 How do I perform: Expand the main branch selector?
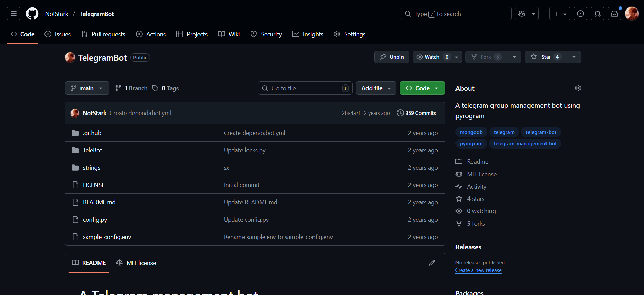87,88
